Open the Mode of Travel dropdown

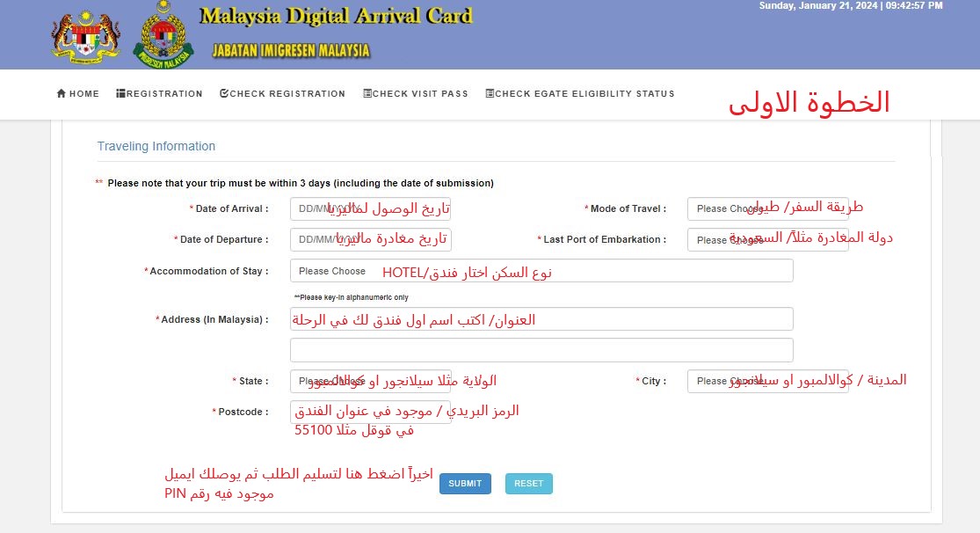[767, 208]
